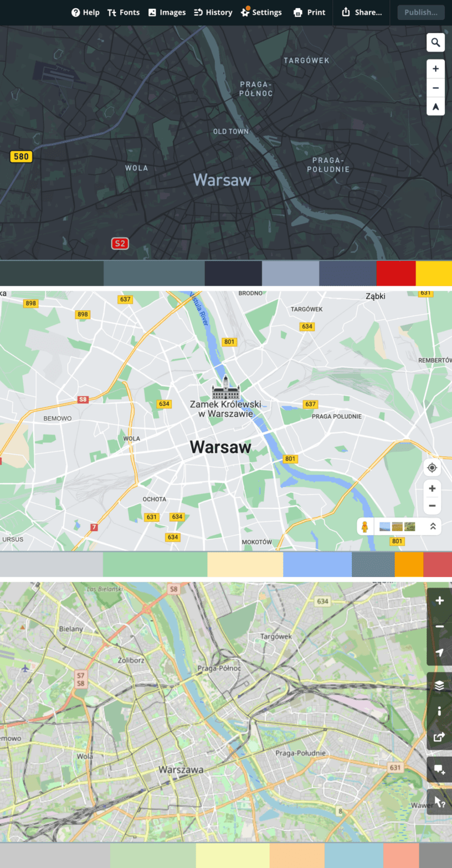Zoom in on the OpenStreetMap panel
Image resolution: width=452 pixels, height=868 pixels.
(x=440, y=601)
